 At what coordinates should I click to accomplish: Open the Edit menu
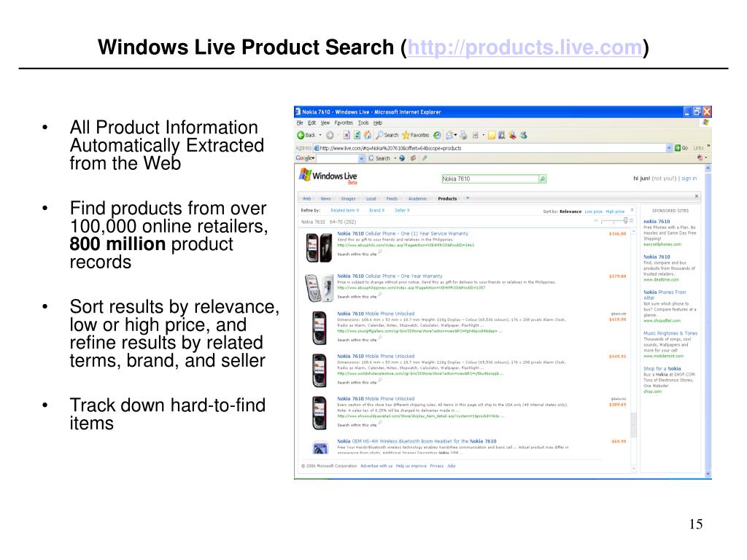click(x=311, y=122)
